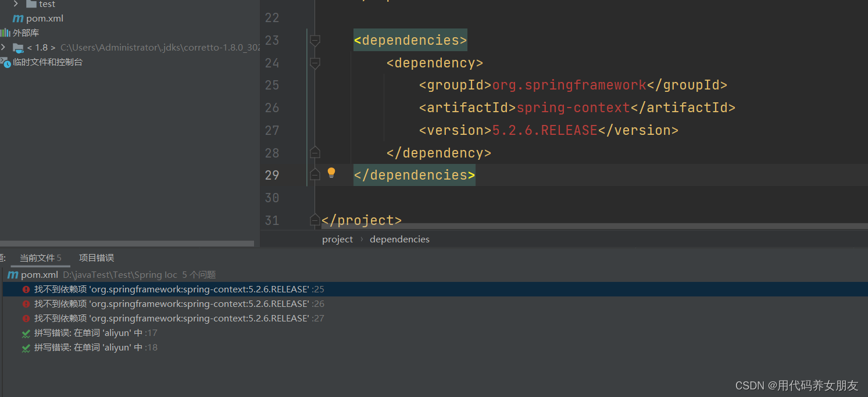Collapse the dependency tag fold marker on line 24

tap(315, 63)
